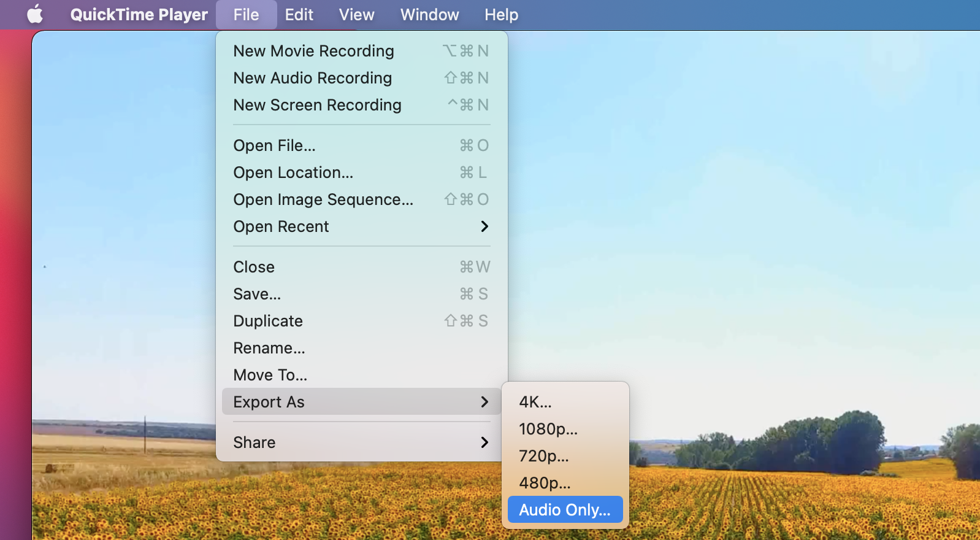
Task: Choose Open Image Sequence…
Action: click(361, 199)
